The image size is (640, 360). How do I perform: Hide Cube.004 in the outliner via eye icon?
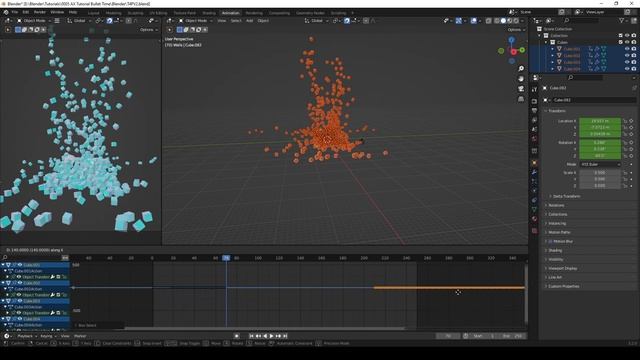627,69
